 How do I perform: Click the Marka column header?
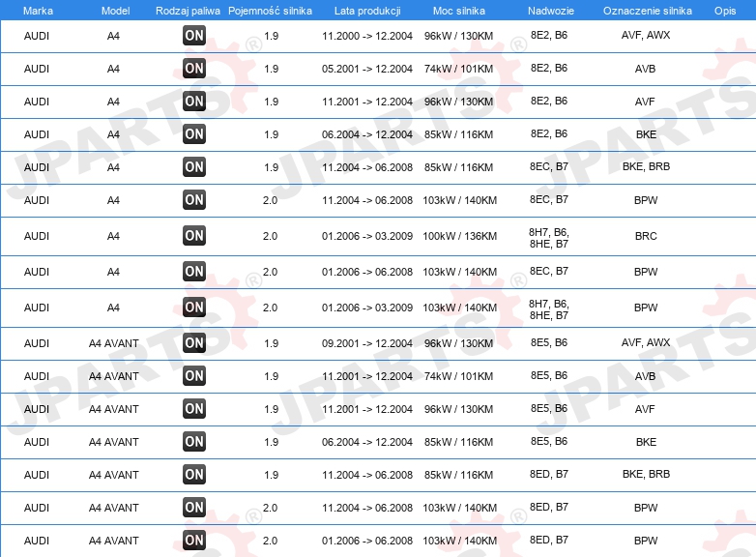(38, 11)
